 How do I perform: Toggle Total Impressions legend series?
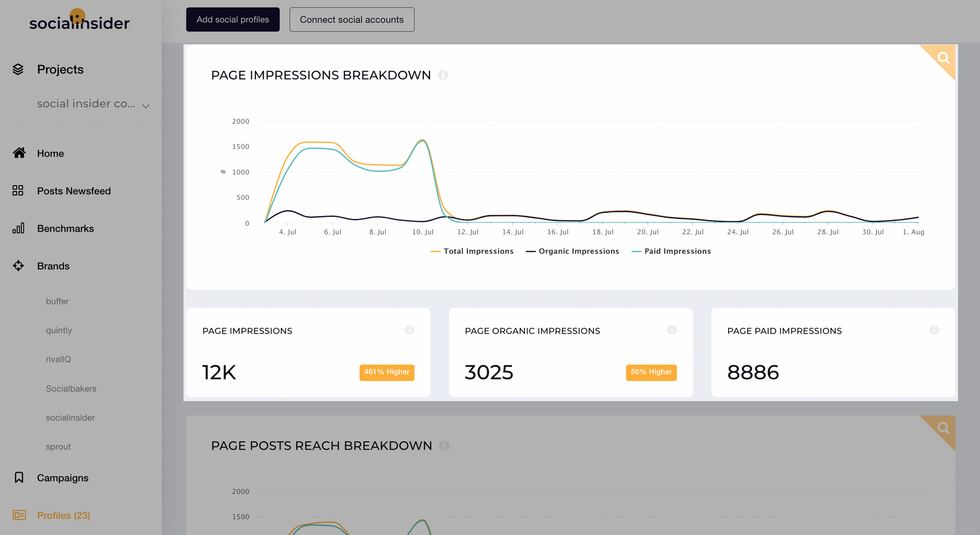(472, 251)
